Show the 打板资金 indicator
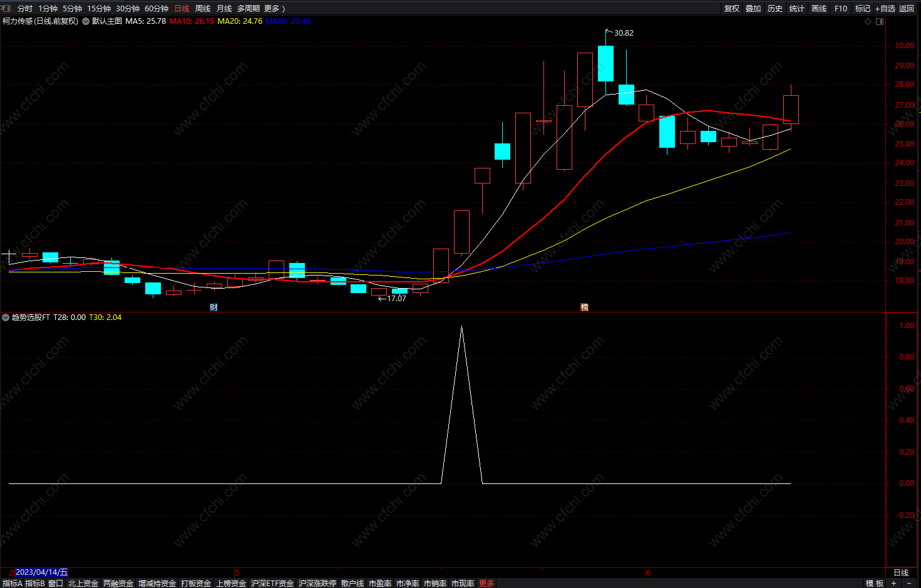 click(x=196, y=583)
